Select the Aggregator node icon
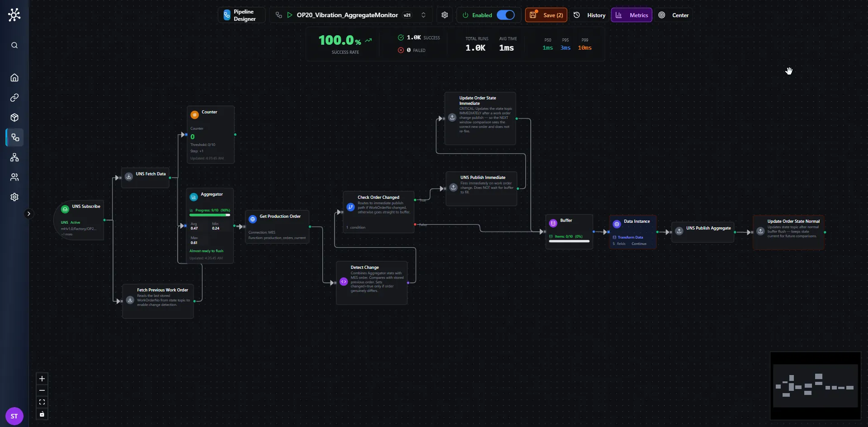 coord(193,197)
